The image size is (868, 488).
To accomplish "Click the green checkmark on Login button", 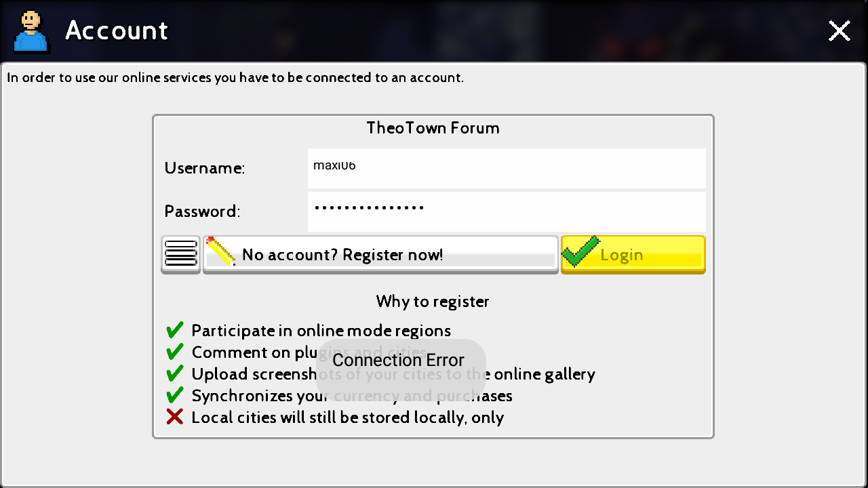I will (x=580, y=251).
